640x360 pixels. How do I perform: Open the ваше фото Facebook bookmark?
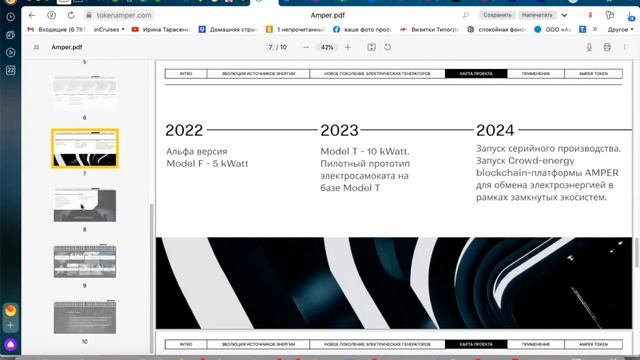[362, 29]
